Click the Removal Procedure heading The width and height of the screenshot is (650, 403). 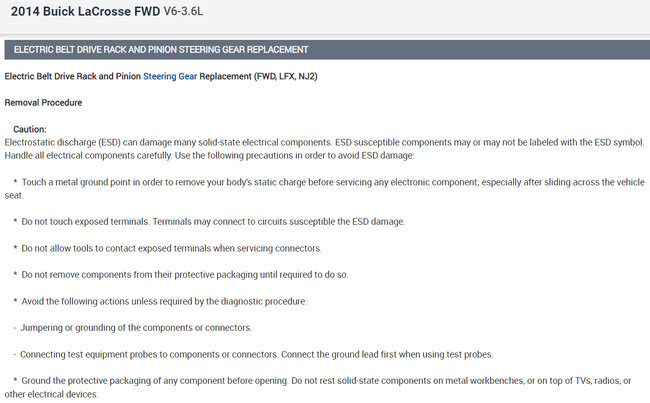pos(43,102)
